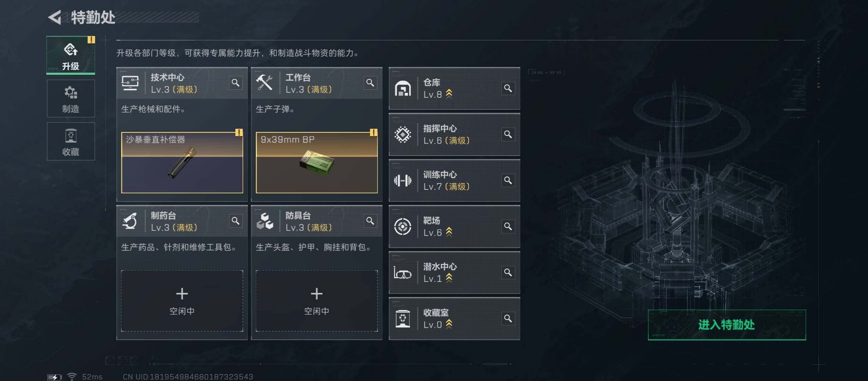Screen dimensions: 868x381
Task: Open magnifier details for 防具台
Action: (x=370, y=221)
